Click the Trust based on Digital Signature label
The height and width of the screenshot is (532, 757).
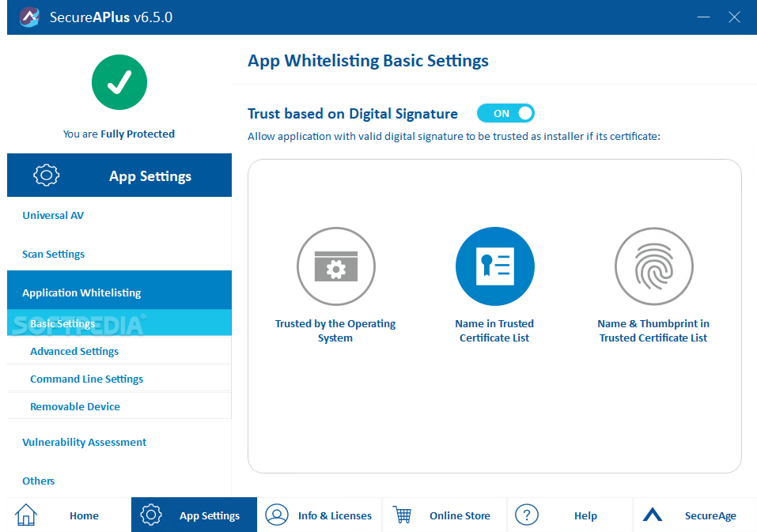point(353,113)
